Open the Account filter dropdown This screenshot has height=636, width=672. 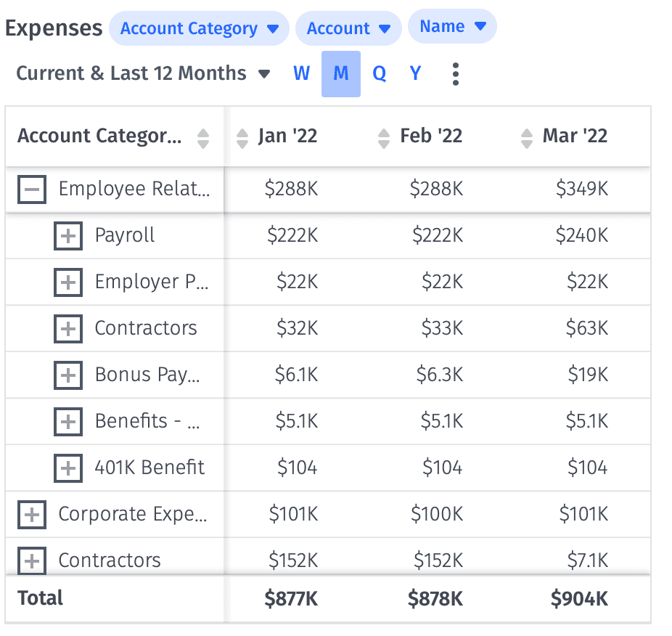(x=348, y=28)
